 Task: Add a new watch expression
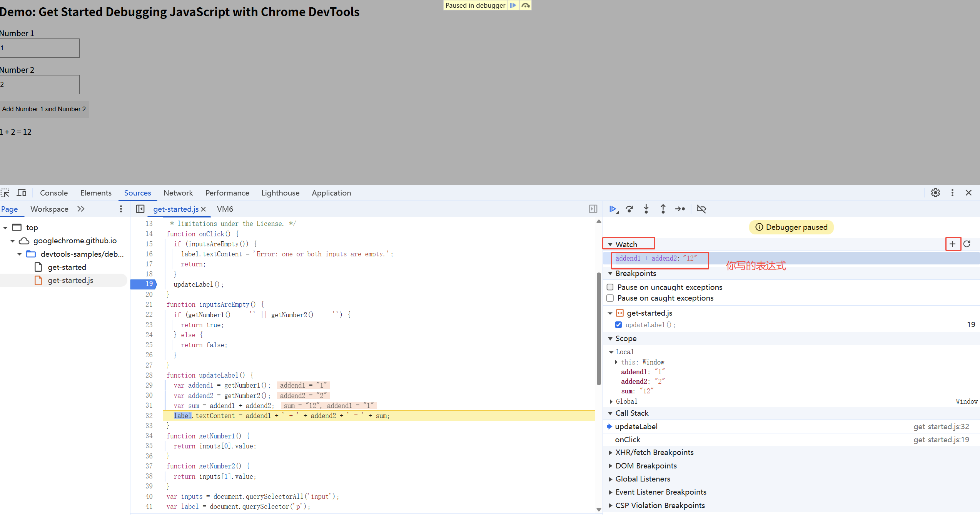(x=952, y=244)
